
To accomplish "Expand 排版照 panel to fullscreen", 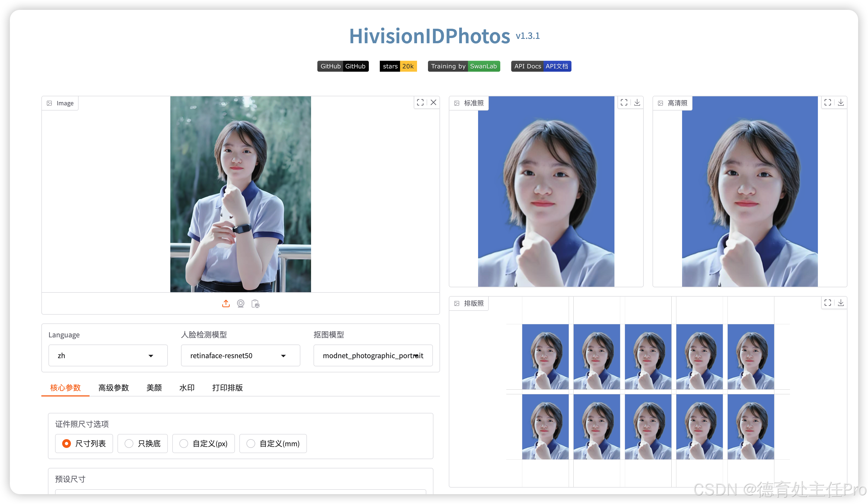I will click(x=827, y=303).
